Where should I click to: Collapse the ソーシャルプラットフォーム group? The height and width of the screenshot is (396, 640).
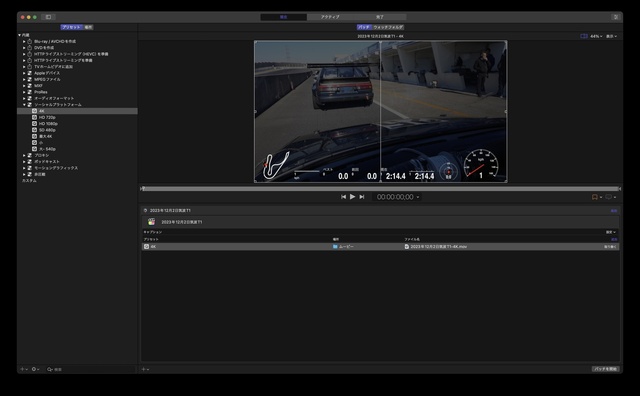coord(24,105)
